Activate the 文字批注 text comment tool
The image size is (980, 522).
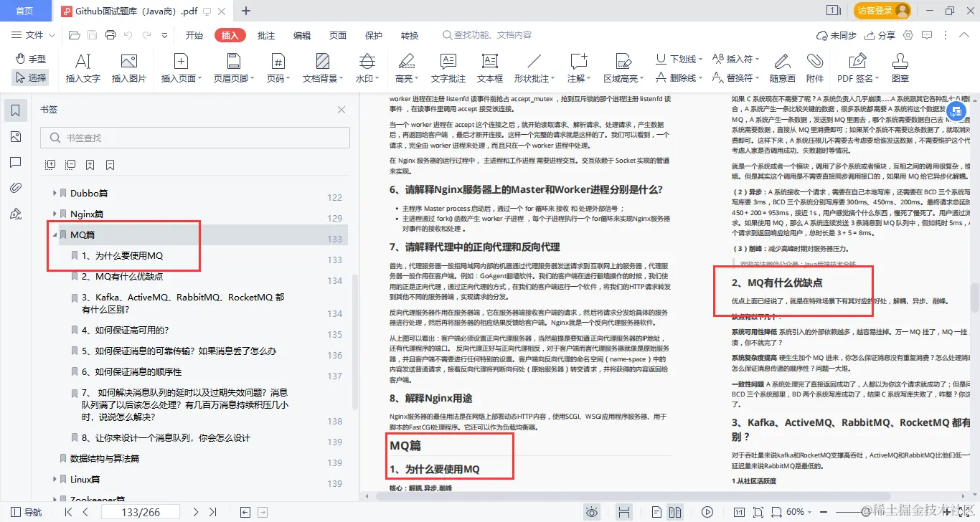446,68
